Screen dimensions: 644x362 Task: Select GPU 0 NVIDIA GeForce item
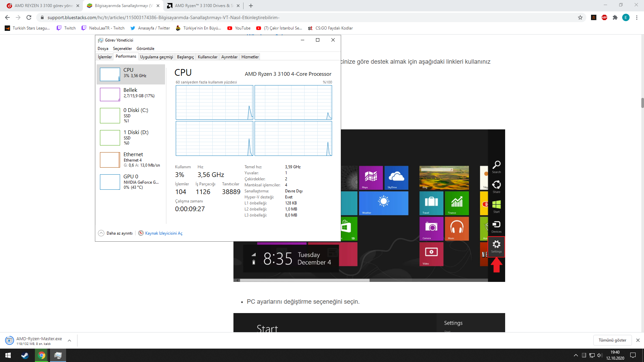pyautogui.click(x=131, y=181)
